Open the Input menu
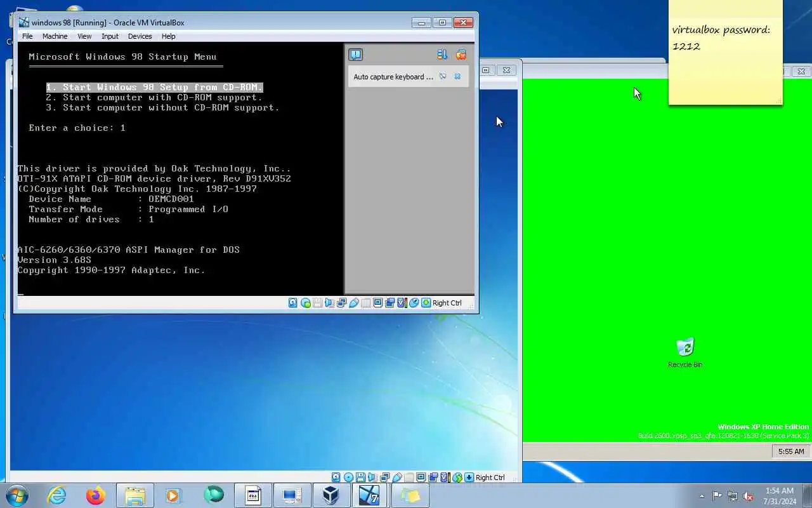The width and height of the screenshot is (812, 508). click(x=110, y=36)
